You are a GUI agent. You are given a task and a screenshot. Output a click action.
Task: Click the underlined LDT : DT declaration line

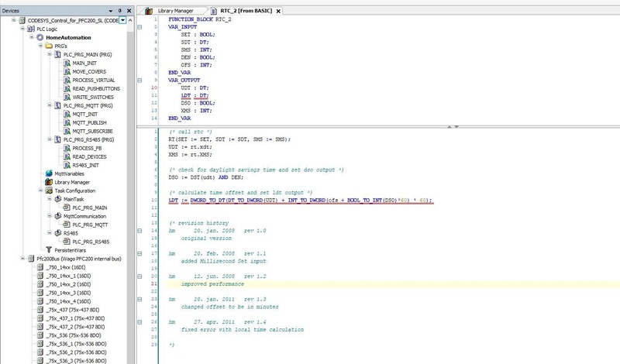[x=195, y=95]
